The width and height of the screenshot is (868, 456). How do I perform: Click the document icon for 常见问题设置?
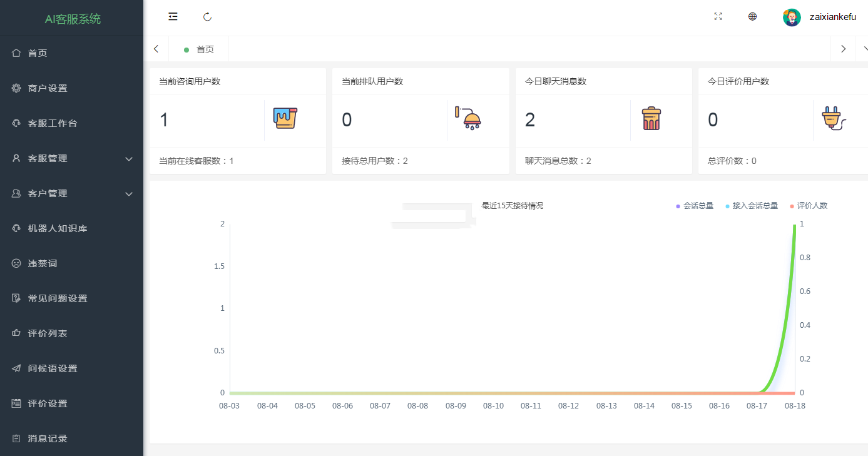point(16,298)
